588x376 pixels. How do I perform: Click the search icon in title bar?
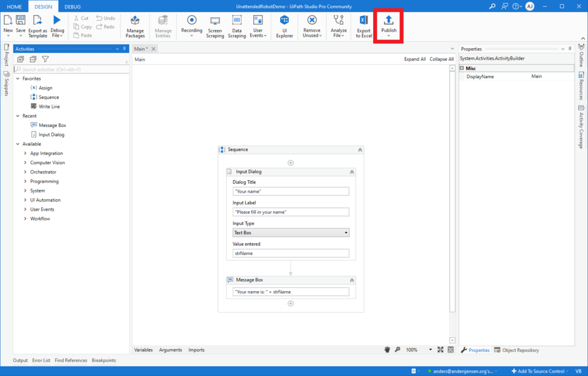[492, 6]
